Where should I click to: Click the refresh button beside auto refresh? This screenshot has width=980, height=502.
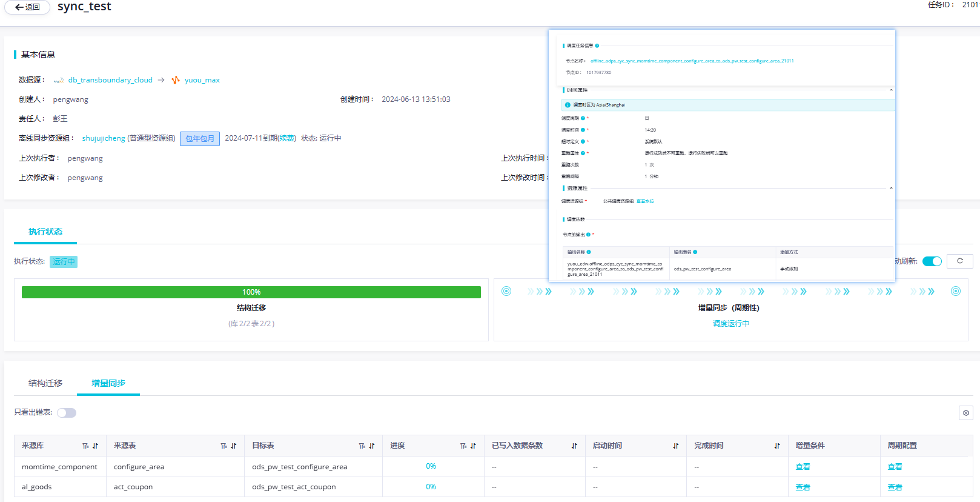click(x=960, y=261)
